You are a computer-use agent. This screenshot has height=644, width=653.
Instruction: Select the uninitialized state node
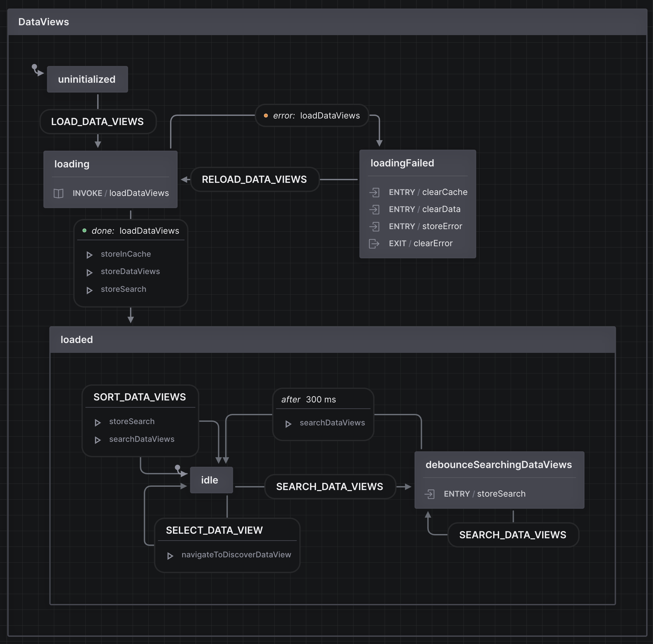pyautogui.click(x=87, y=79)
